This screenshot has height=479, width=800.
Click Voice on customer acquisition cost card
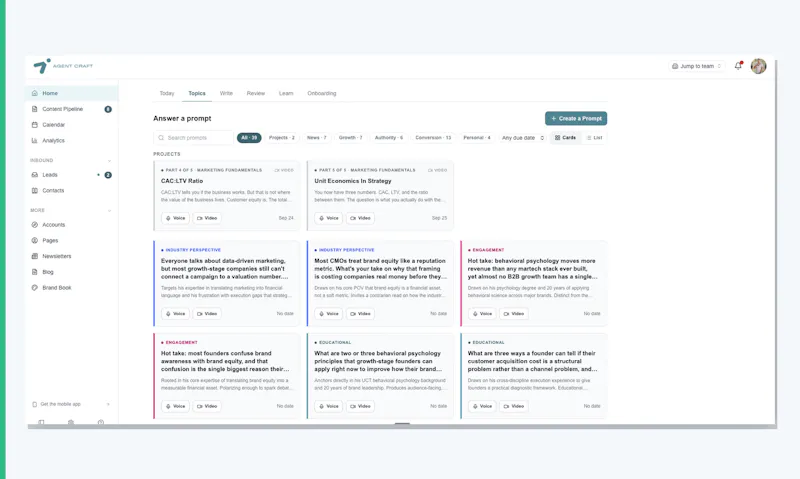click(482, 407)
